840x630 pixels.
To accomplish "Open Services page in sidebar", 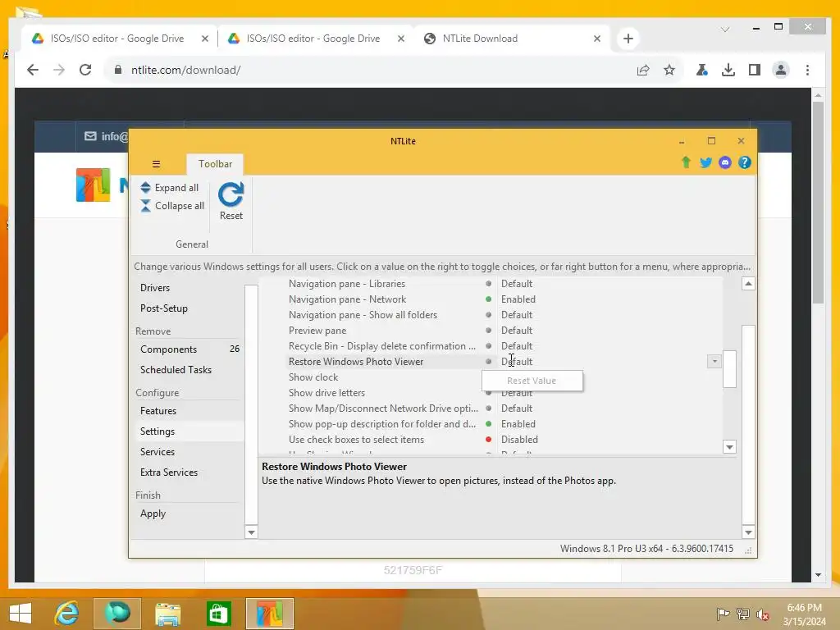I will click(x=157, y=452).
